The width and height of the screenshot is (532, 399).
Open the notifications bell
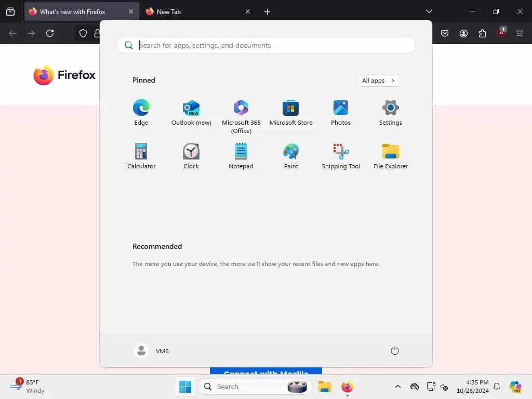click(x=497, y=387)
